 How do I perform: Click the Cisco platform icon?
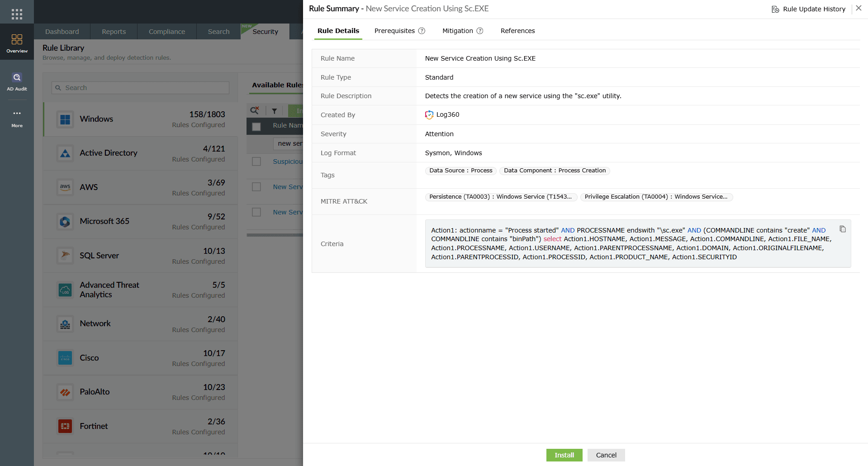point(65,358)
